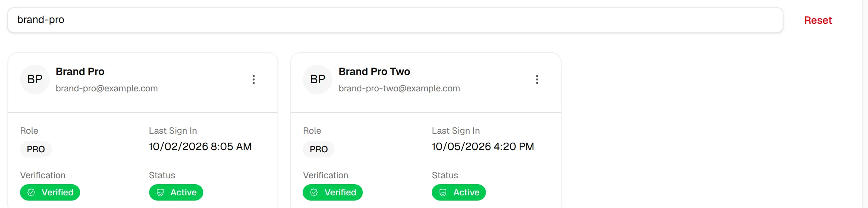Click the BP avatar on Brand Pro Two card
This screenshot has width=868, height=208.
tap(318, 79)
